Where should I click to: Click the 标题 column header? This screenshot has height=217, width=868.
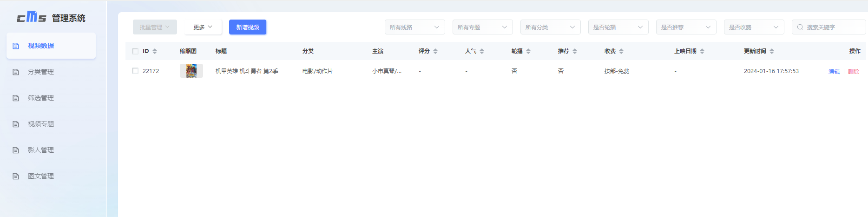click(221, 51)
